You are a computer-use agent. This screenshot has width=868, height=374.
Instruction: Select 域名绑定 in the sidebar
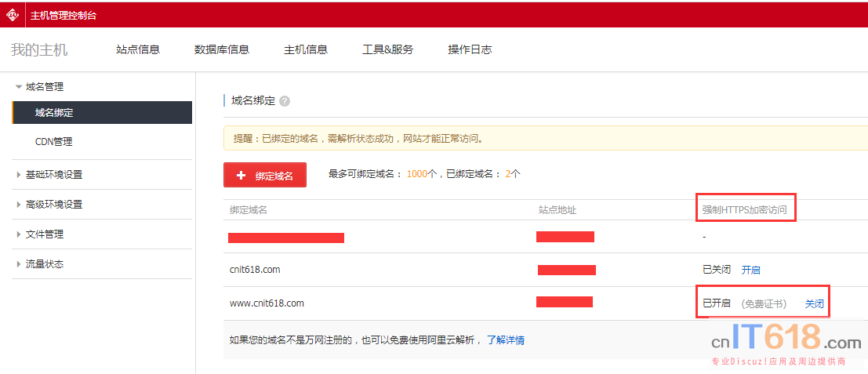point(54,113)
